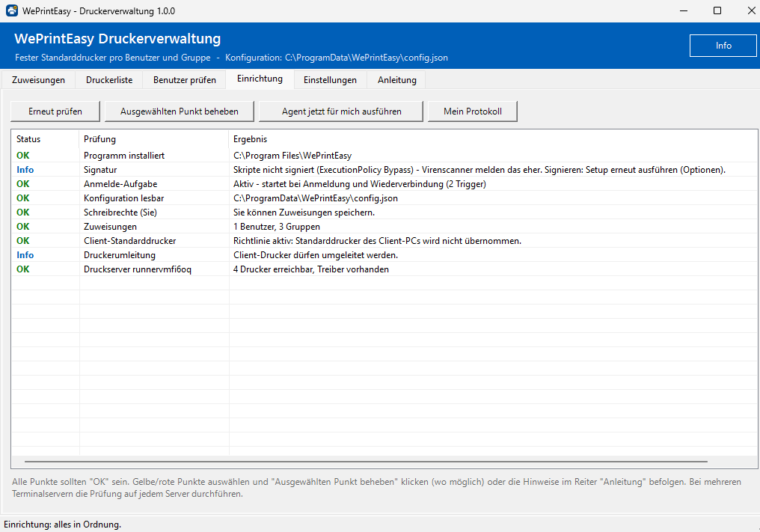760x532 pixels.
Task: Select the Anmelde-Aufgabe row
Action: point(384,184)
